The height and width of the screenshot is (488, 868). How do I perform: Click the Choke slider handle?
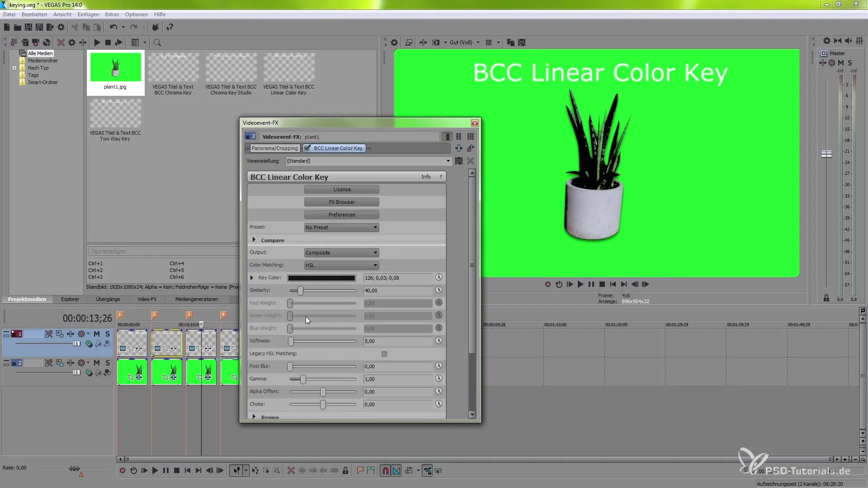point(323,404)
